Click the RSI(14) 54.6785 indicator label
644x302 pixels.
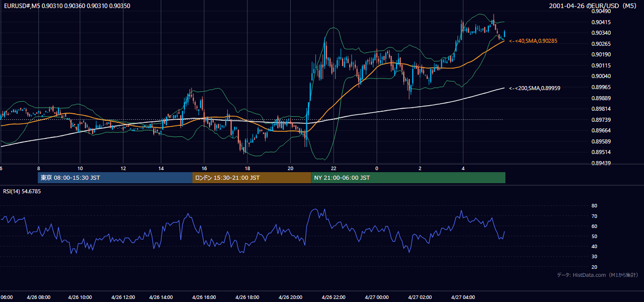(x=22, y=192)
